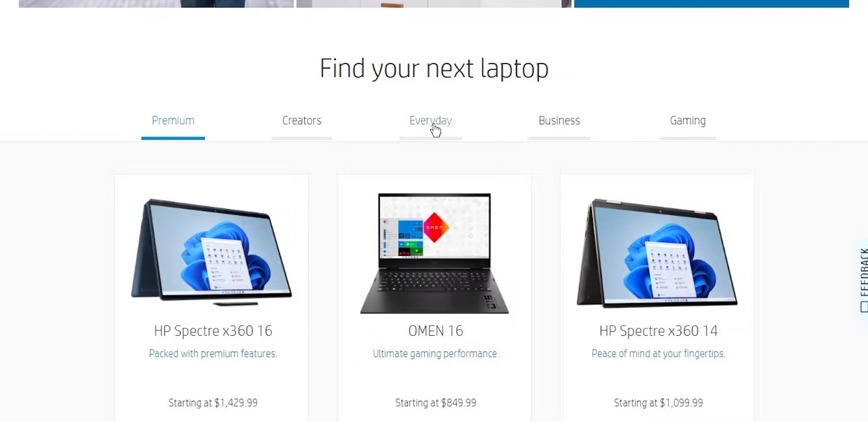Click the Starting at $1,429.99 price
The height and width of the screenshot is (422, 868).
pos(213,403)
